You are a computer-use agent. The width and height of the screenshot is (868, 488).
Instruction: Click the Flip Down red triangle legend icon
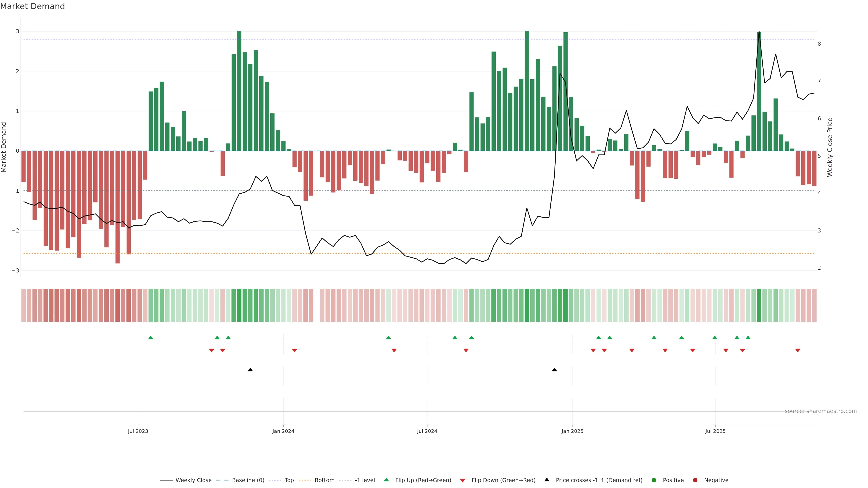pos(463,480)
